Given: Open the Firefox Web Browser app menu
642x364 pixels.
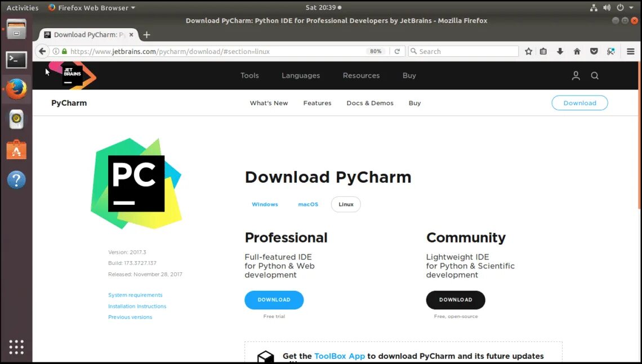Looking at the screenshot, I should 92,7.
